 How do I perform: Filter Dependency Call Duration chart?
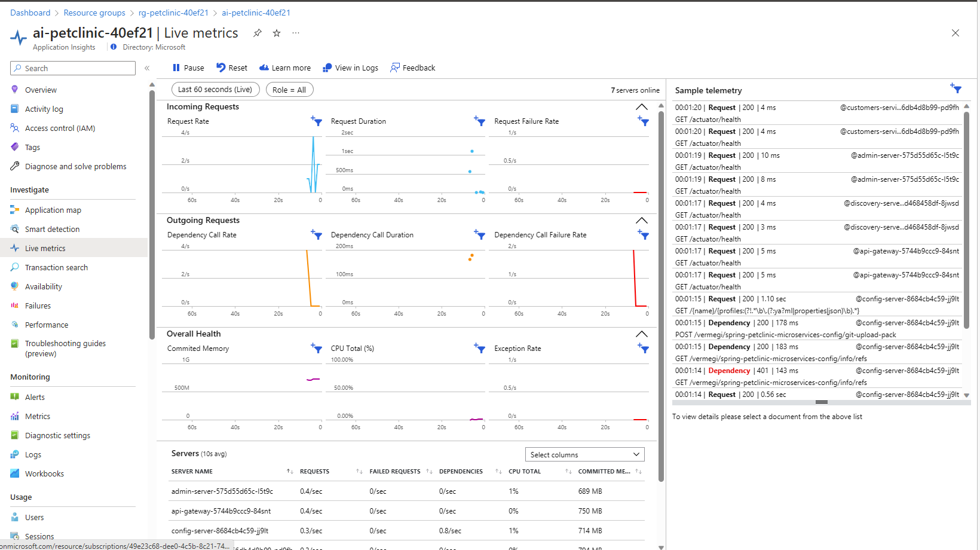pos(479,234)
